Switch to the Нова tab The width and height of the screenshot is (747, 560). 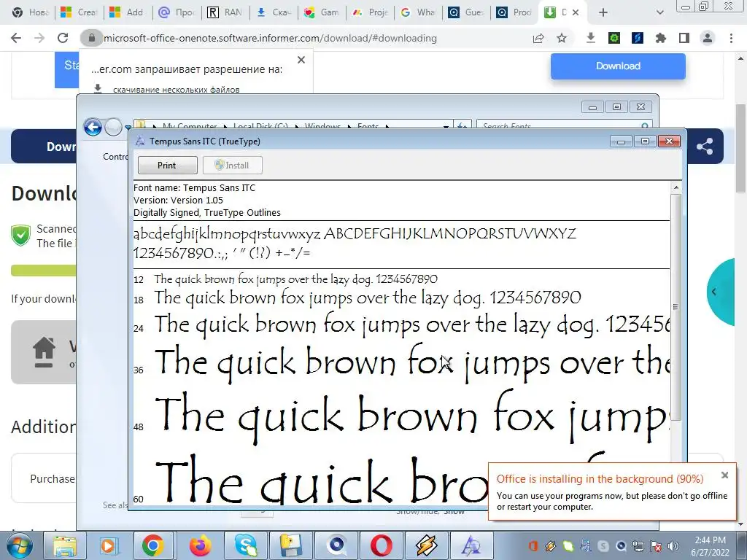[31, 12]
